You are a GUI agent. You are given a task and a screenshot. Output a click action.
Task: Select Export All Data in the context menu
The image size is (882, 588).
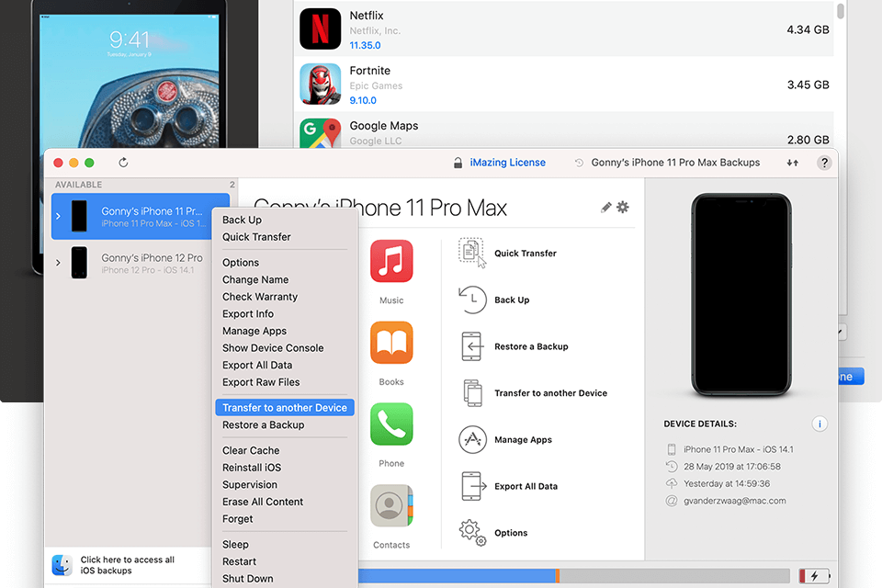click(257, 365)
